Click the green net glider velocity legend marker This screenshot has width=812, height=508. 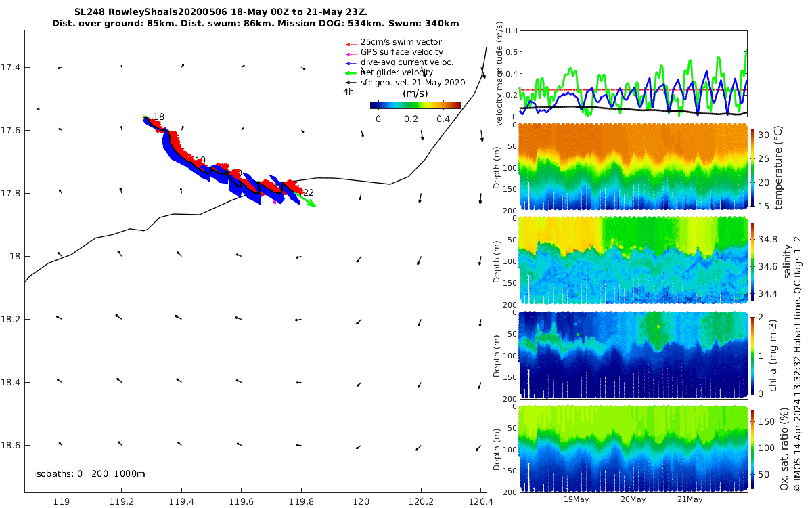351,73
